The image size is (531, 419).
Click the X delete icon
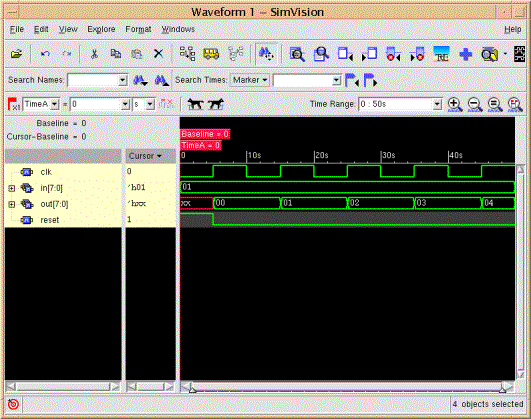coord(158,54)
